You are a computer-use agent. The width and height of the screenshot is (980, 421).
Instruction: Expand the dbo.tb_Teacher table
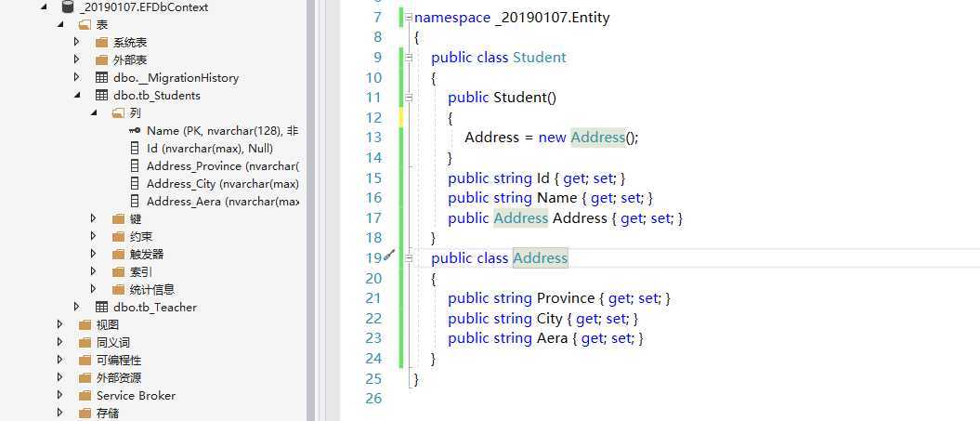77,307
